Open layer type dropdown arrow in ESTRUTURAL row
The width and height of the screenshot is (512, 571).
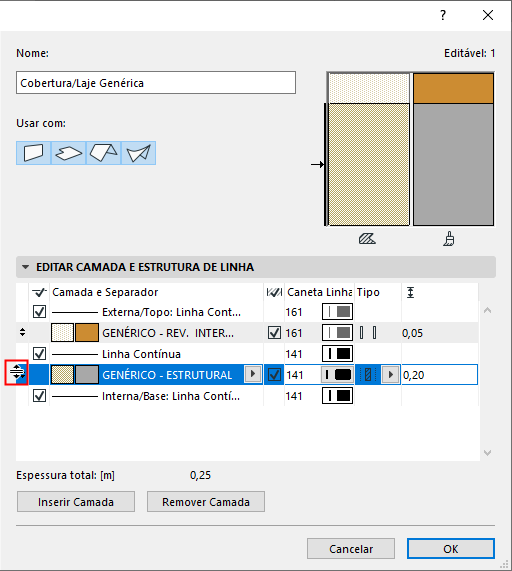pos(390,375)
